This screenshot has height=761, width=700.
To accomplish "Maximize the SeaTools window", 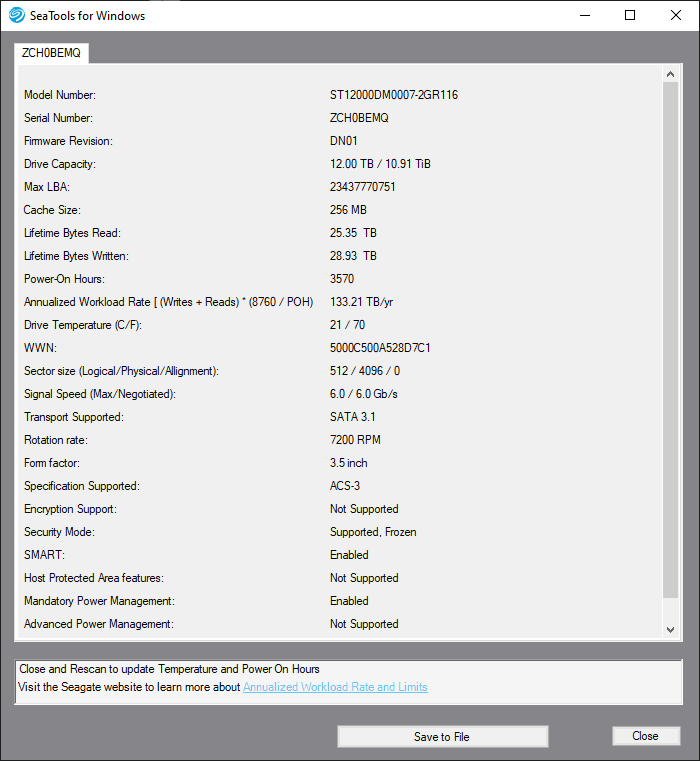I will tap(630, 16).
